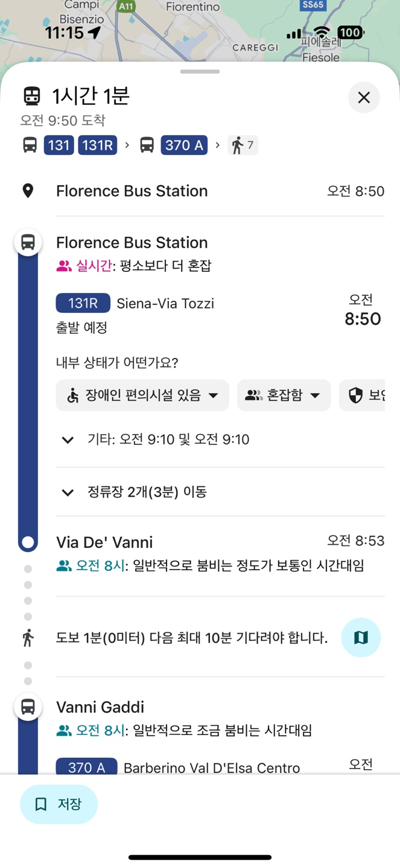This screenshot has width=400, height=868.
Task: Tap the 저장 save button
Action: [x=59, y=804]
